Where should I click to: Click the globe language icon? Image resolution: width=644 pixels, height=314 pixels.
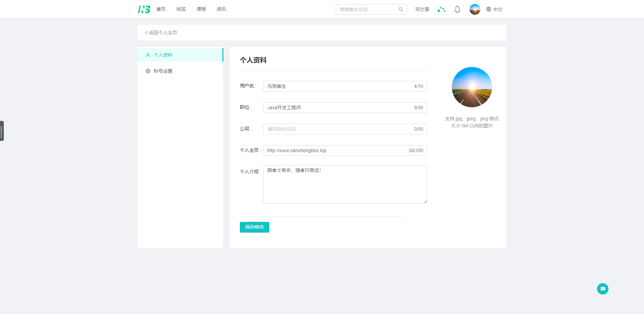tap(488, 9)
